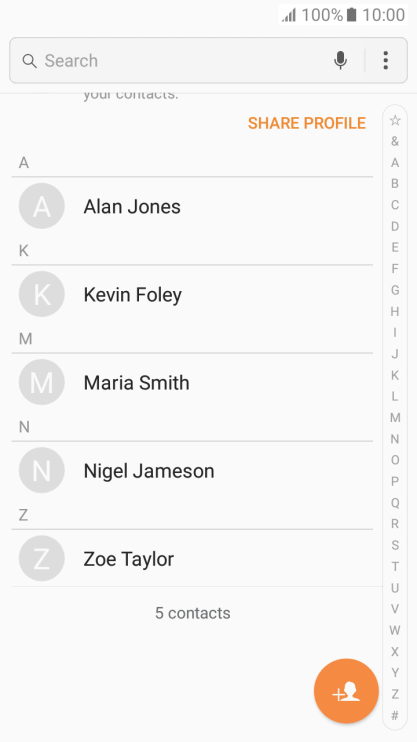Tap Zoe Taylor avatar circle
The image size is (417, 742).
pyautogui.click(x=42, y=558)
